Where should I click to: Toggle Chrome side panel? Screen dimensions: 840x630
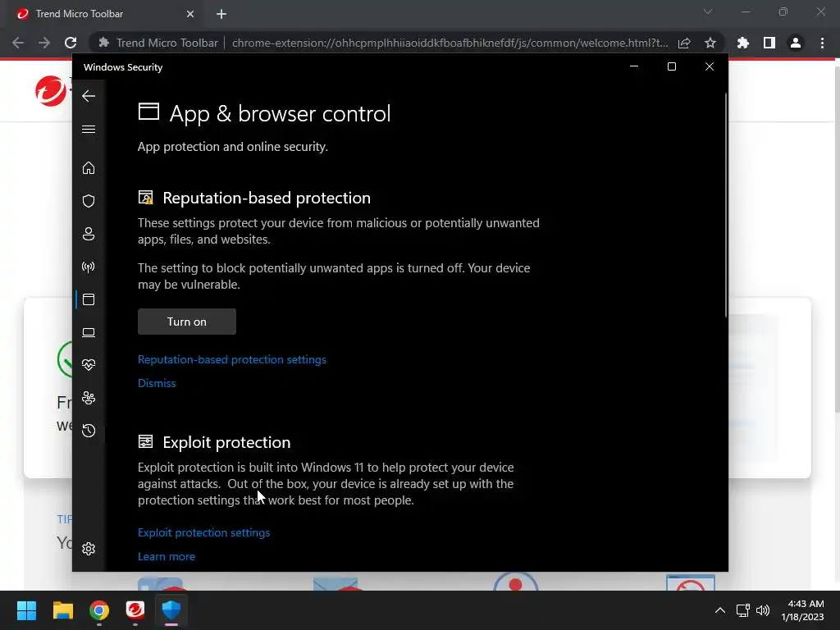pyautogui.click(x=769, y=43)
